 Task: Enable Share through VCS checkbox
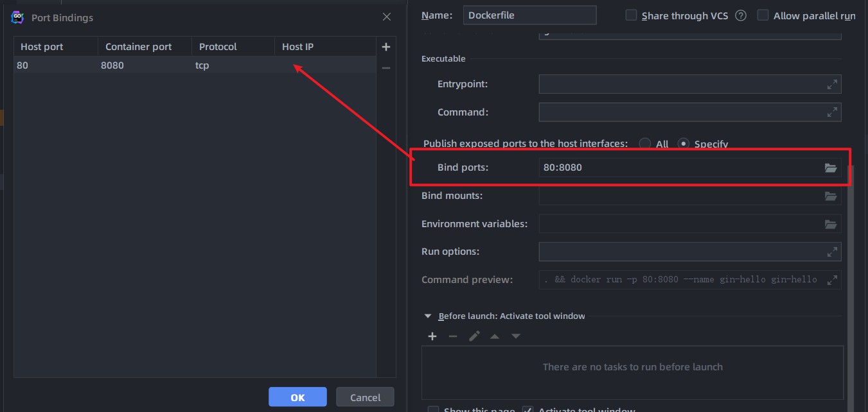(631, 15)
